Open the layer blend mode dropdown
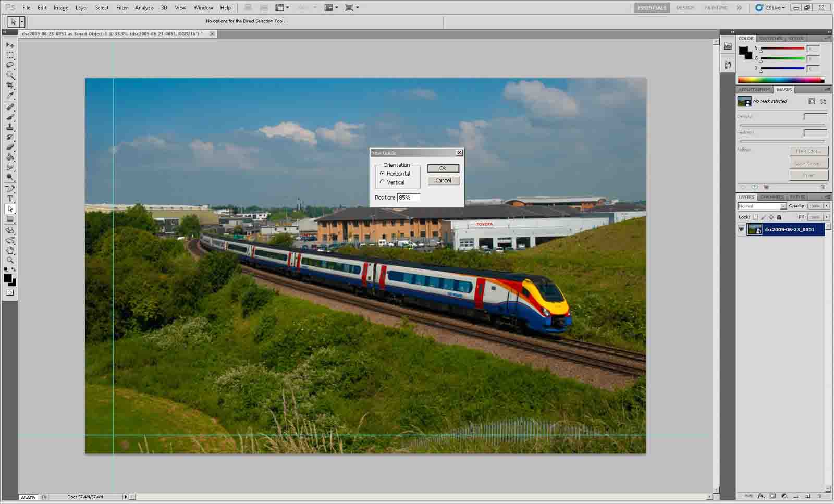The height and width of the screenshot is (504, 834). (762, 206)
